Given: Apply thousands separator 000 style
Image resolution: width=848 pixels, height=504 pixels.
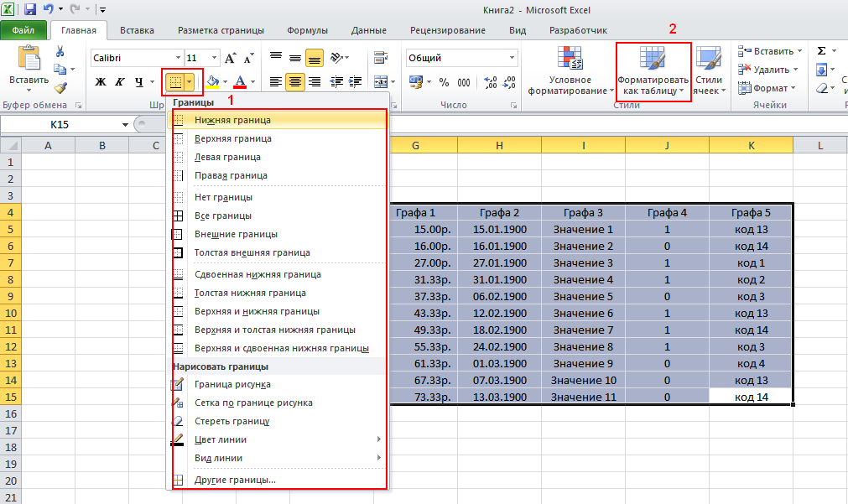Looking at the screenshot, I should click(x=464, y=82).
